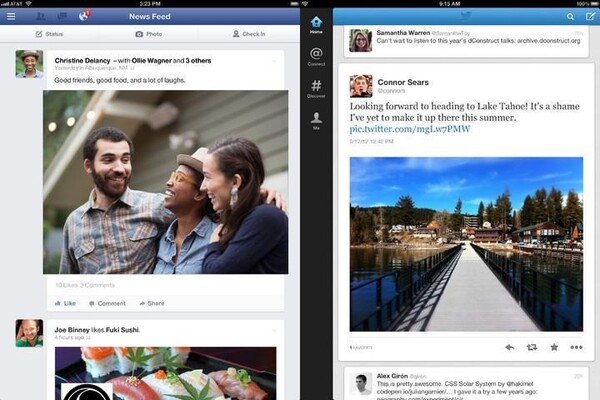This screenshot has width=600, height=400.
Task: Open the pic.twitter.com/mgLw7PMW link
Action: click(410, 129)
